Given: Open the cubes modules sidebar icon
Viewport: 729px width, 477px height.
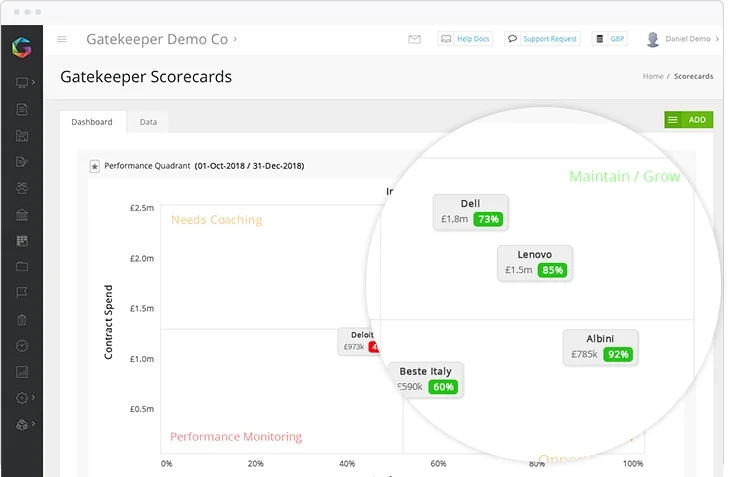Looking at the screenshot, I should [x=22, y=424].
